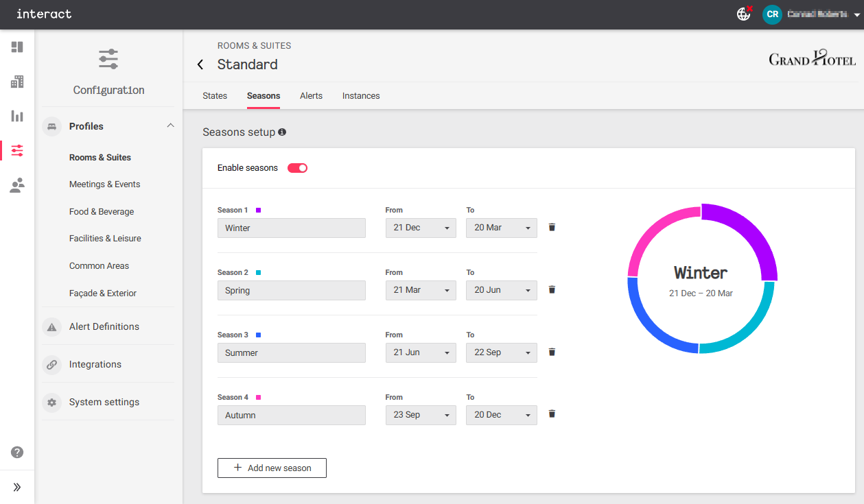
Task: Open the Winter From date dropdown
Action: 421,228
